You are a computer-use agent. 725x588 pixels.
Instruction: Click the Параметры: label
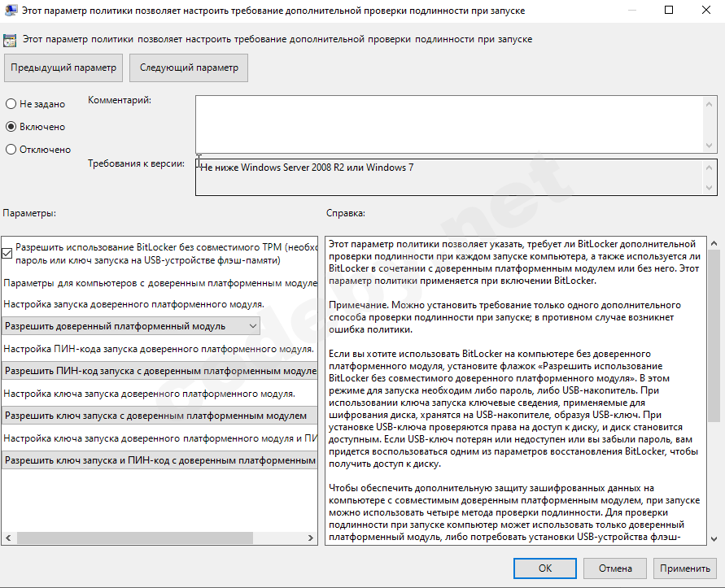point(29,214)
